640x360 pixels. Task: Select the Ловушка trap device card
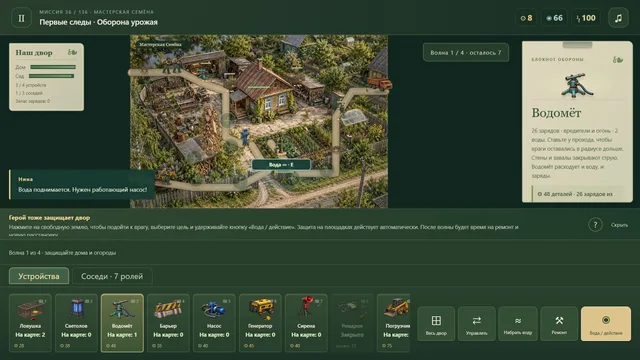30,322
